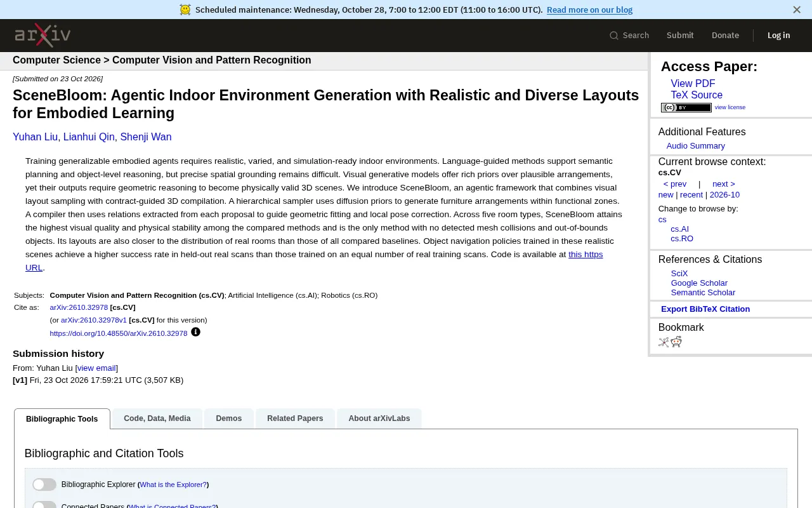Open View PDF link
The width and height of the screenshot is (812, 508).
pyautogui.click(x=693, y=84)
